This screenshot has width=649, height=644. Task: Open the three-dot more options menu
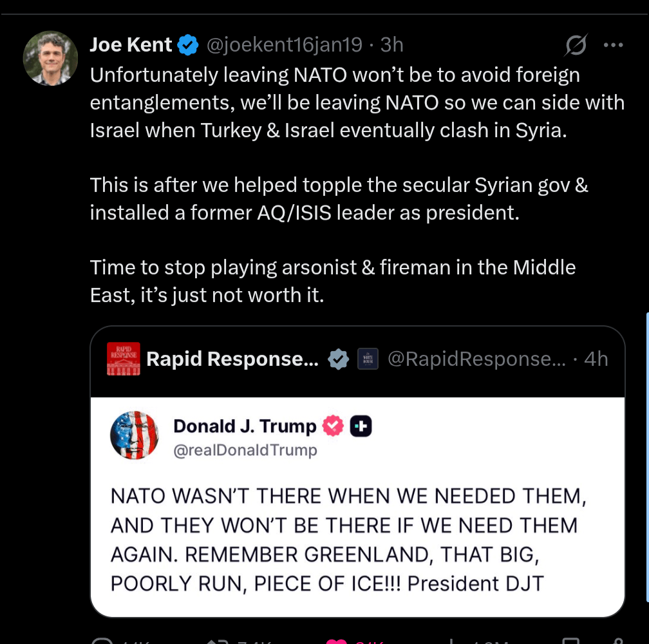click(x=613, y=45)
